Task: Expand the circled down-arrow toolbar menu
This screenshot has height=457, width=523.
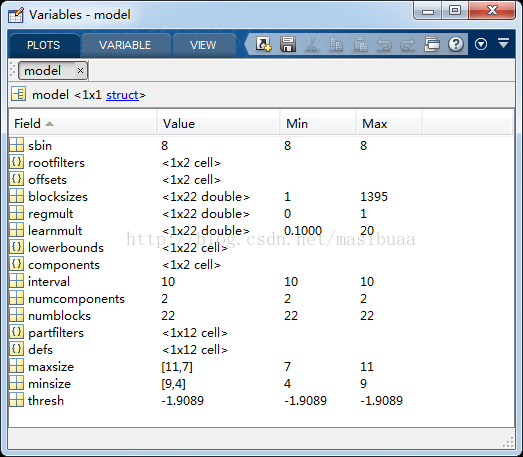Action: pyautogui.click(x=481, y=44)
